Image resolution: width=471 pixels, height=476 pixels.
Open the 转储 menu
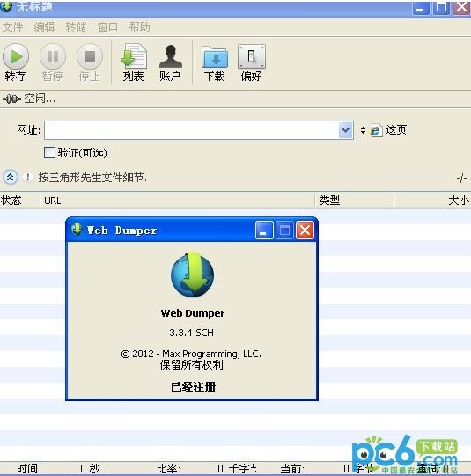(x=76, y=27)
